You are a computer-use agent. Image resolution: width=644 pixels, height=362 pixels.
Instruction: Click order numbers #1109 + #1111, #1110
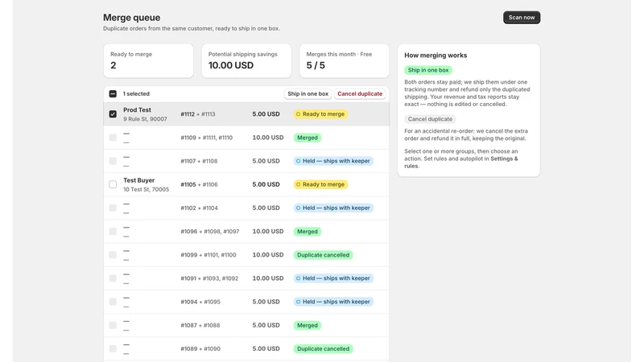click(207, 138)
